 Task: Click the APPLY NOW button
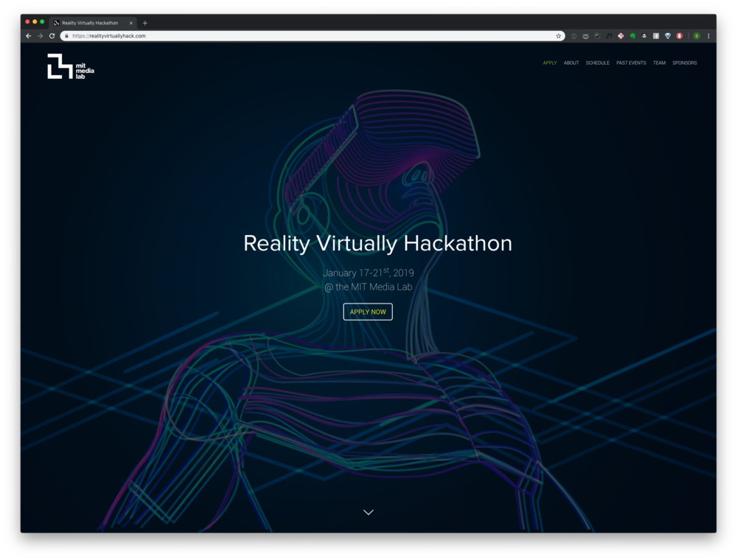point(368,312)
